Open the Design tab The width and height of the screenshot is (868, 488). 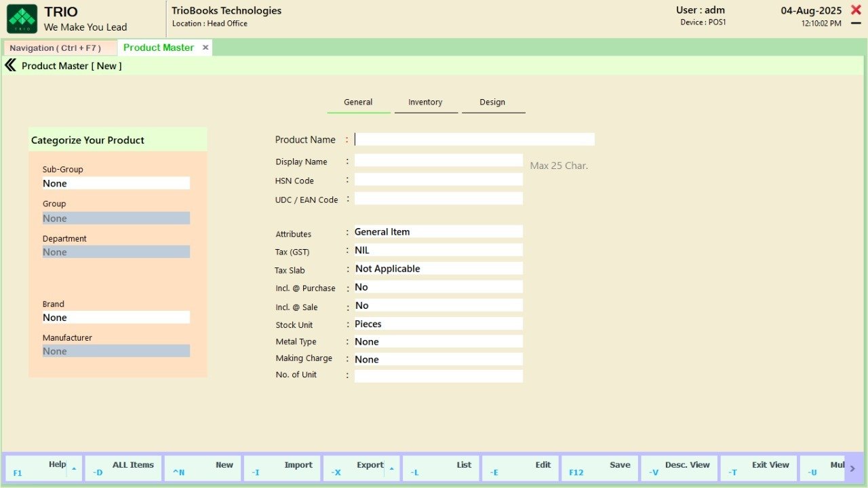pyautogui.click(x=492, y=102)
